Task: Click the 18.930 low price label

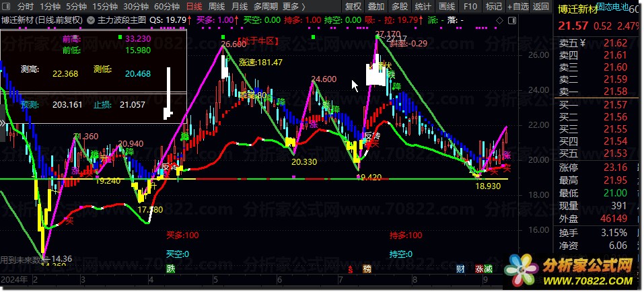Action: [488, 186]
